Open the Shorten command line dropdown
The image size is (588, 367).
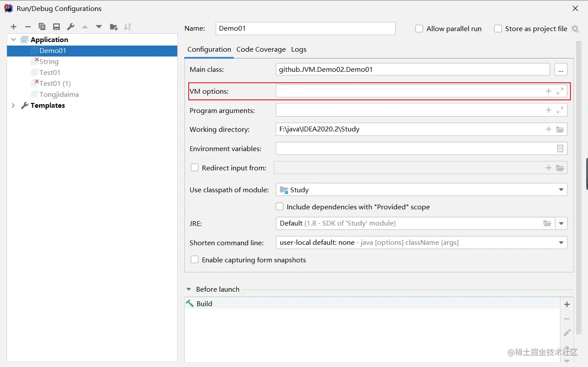click(561, 243)
